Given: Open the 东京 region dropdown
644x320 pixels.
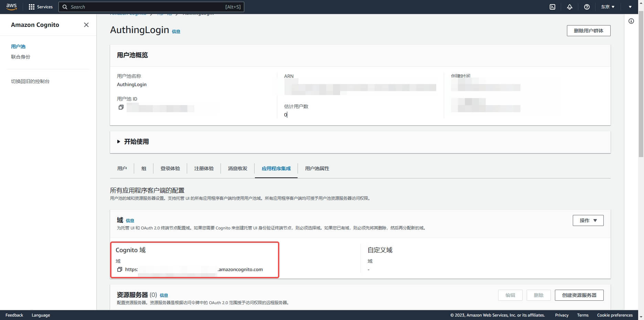Looking at the screenshot, I should (608, 7).
